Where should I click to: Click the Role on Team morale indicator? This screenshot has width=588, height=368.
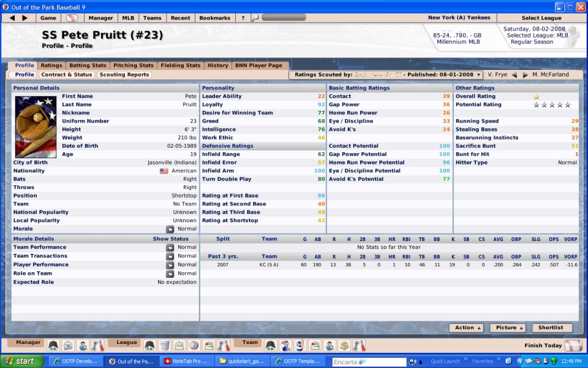[170, 274]
